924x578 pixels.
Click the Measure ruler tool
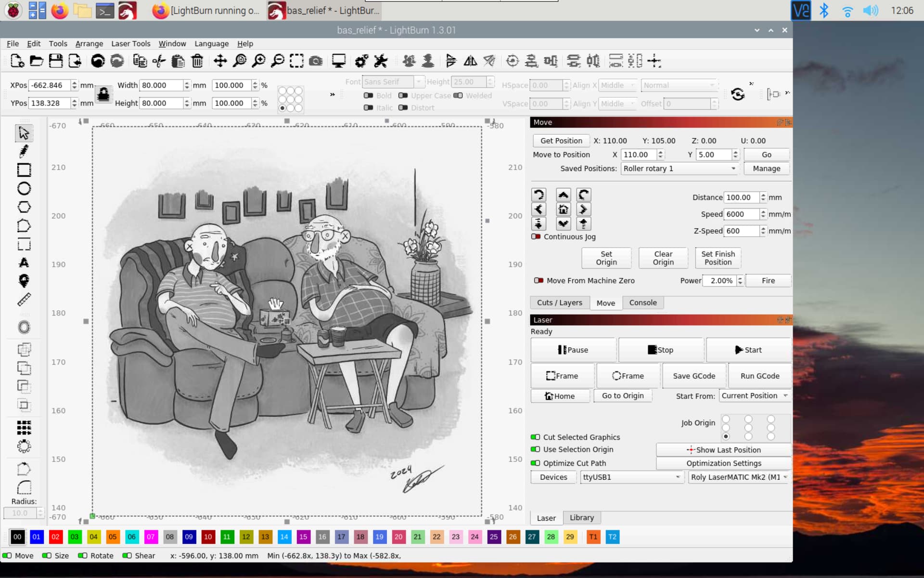pyautogui.click(x=24, y=300)
